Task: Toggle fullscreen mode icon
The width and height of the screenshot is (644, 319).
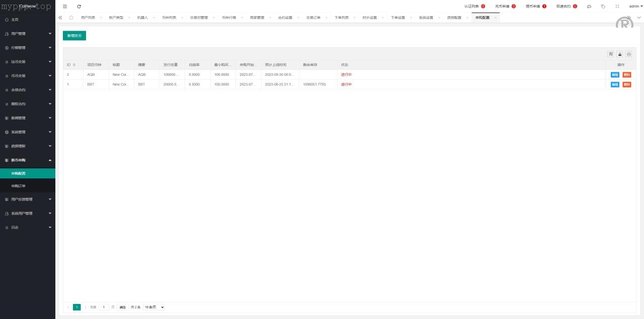Action: coord(617,6)
